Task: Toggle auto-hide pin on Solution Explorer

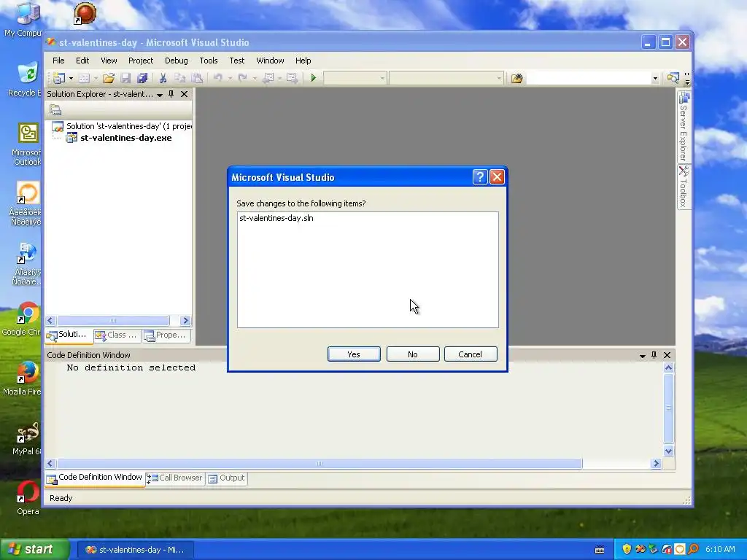Action: [171, 94]
